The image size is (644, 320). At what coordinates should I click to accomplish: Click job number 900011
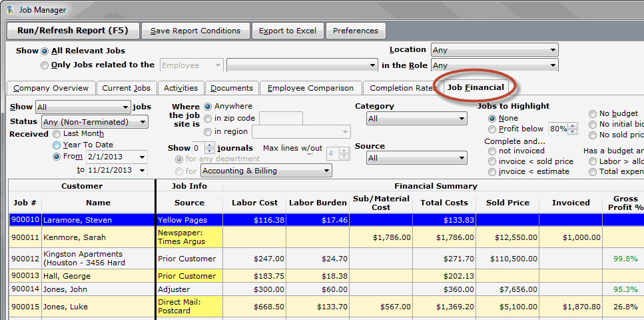tap(25, 237)
